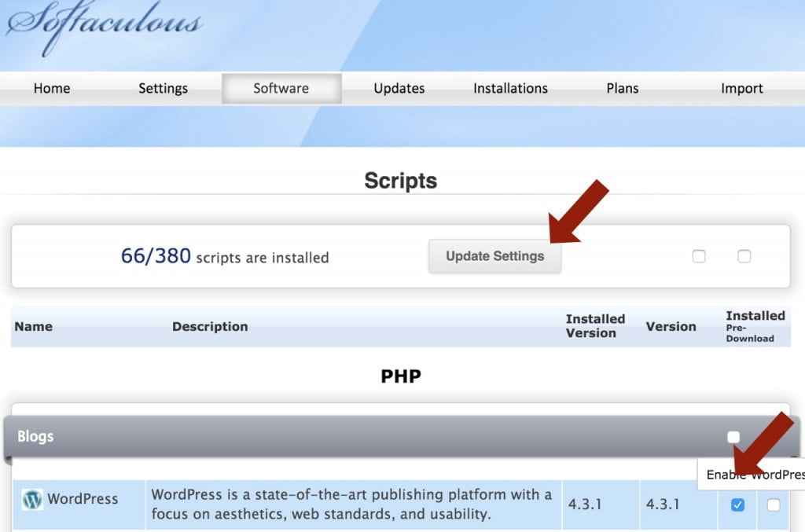The width and height of the screenshot is (805, 532).
Task: Collapse the Blogs category header
Action: click(402, 437)
